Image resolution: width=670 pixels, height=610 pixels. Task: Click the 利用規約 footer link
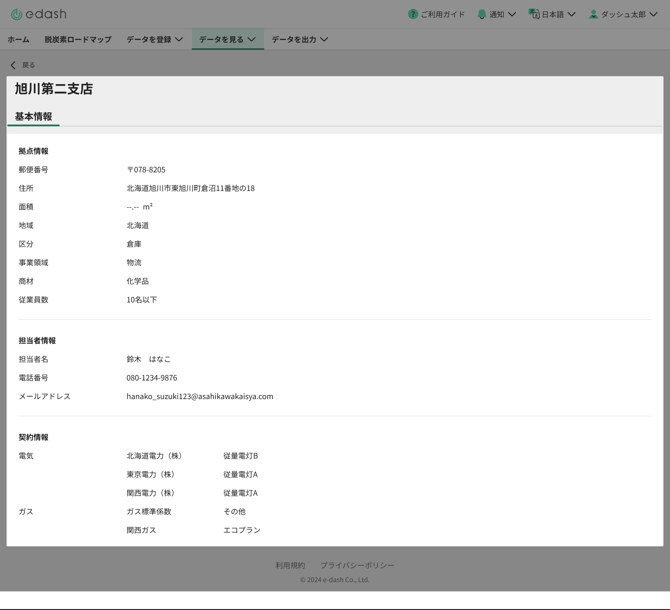[290, 565]
